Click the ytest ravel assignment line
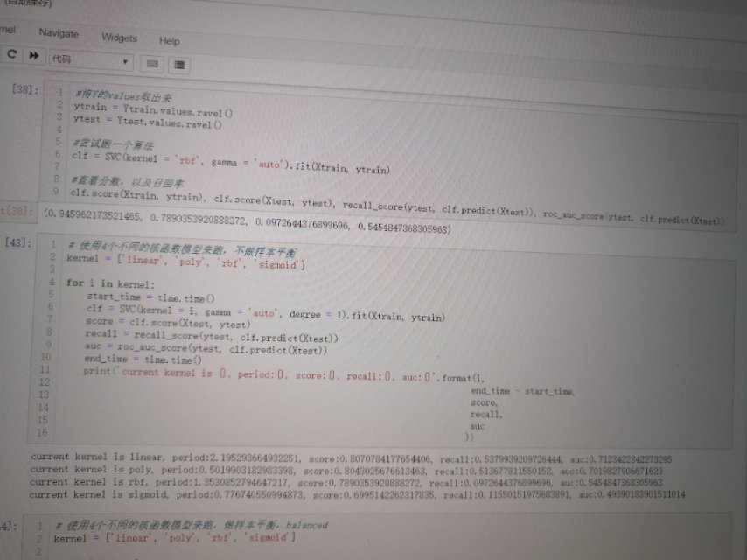The height and width of the screenshot is (560, 747). pos(147,122)
